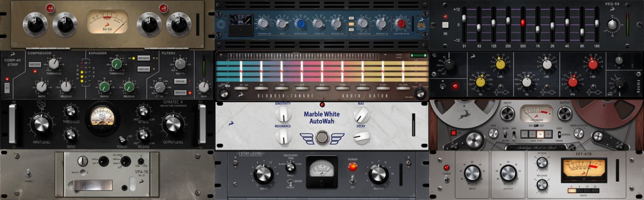Image resolution: width=644 pixels, height=200 pixels.
Task: Click the VEQ-56 IN button
Action: (445, 24)
